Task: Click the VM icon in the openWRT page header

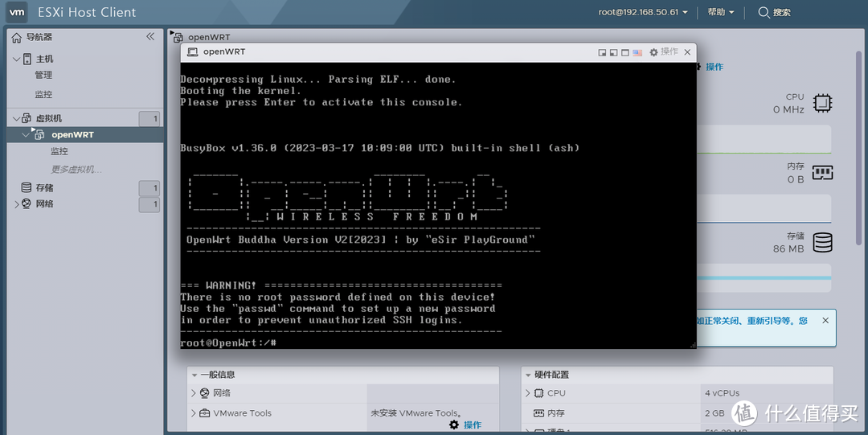Action: pyautogui.click(x=178, y=37)
